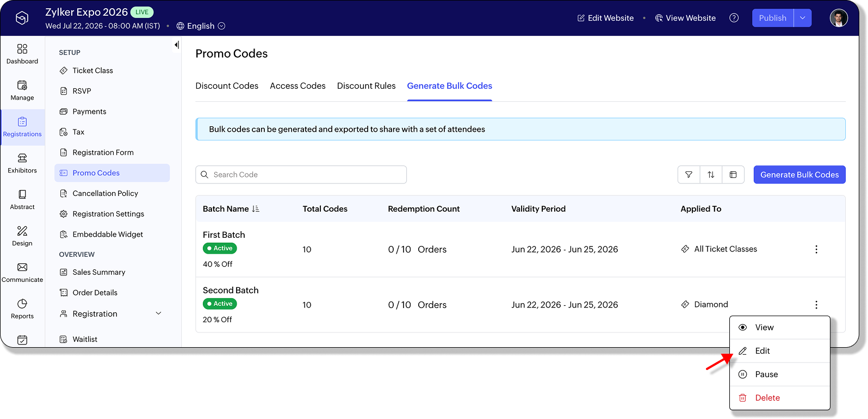868x419 pixels.
Task: Open Second Batch three-dot menu
Action: click(x=816, y=305)
